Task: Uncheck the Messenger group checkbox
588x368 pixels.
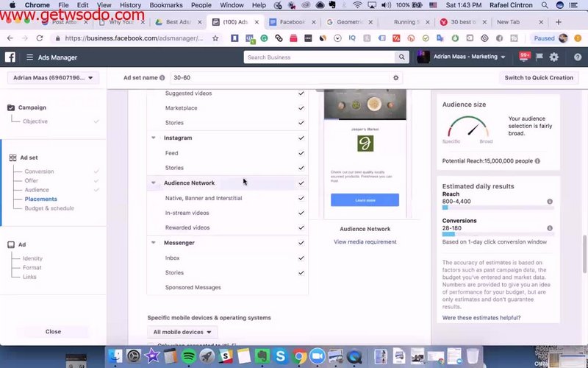Action: pos(301,243)
